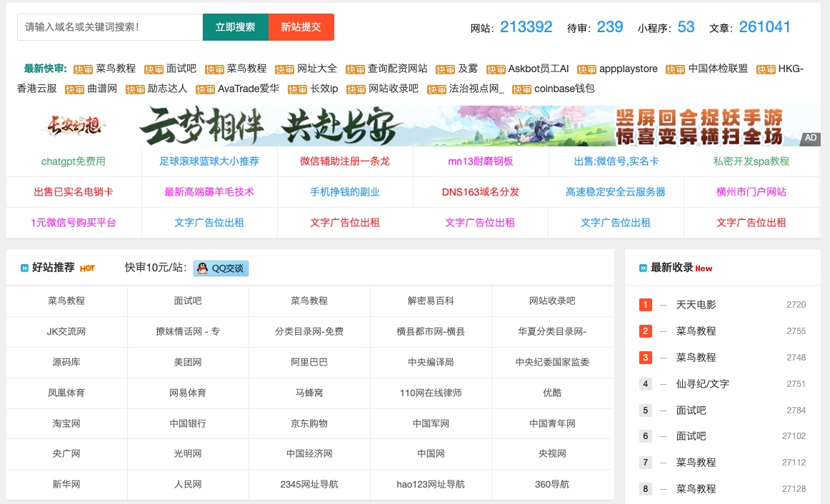Open the 手机挣钱的副业 ad link

(x=344, y=192)
